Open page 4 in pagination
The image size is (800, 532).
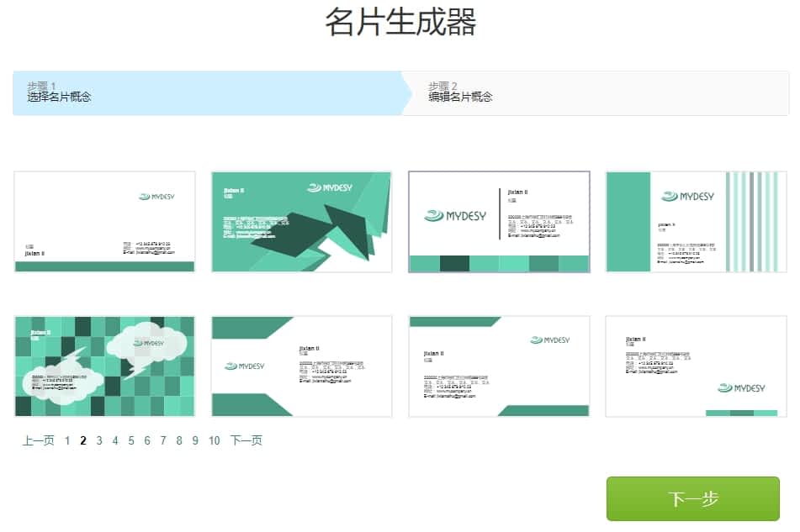click(115, 440)
